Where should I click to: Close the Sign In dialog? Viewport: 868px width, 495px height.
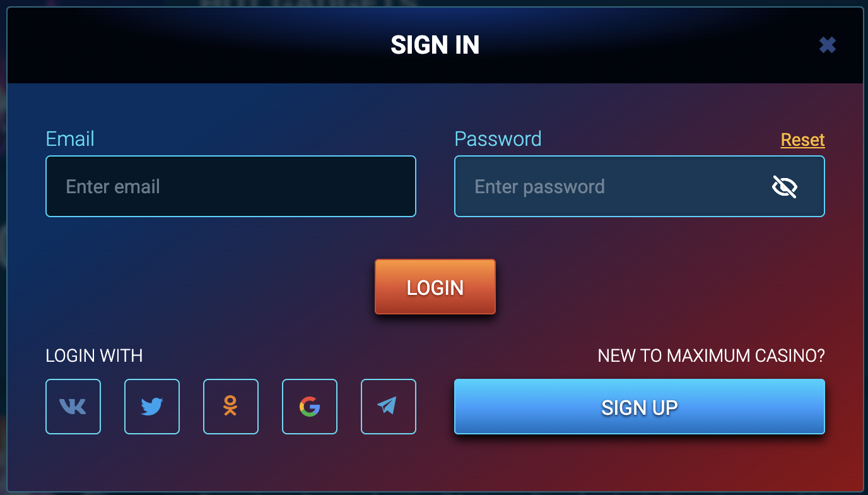[828, 45]
